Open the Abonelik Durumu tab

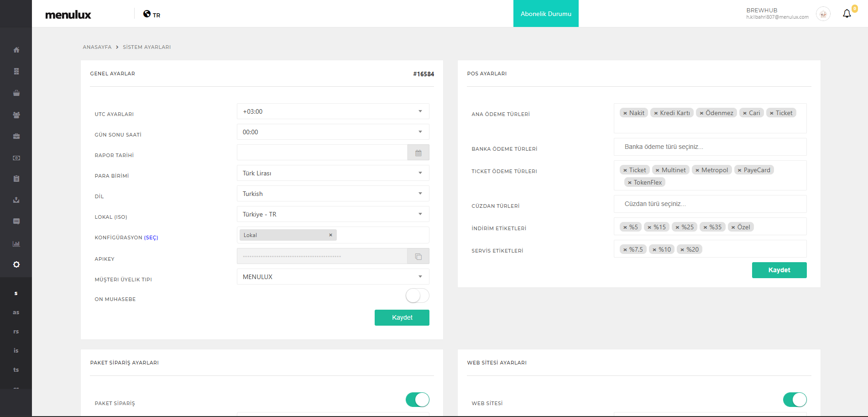click(546, 14)
